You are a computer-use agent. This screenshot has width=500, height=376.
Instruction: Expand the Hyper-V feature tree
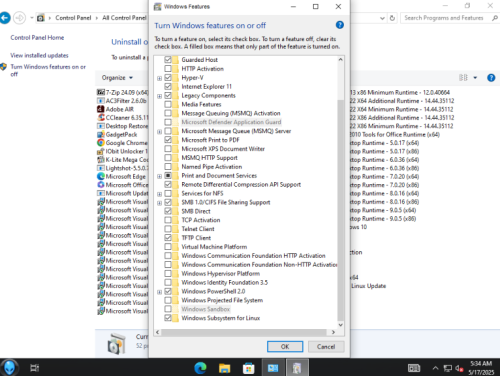[x=159, y=78]
